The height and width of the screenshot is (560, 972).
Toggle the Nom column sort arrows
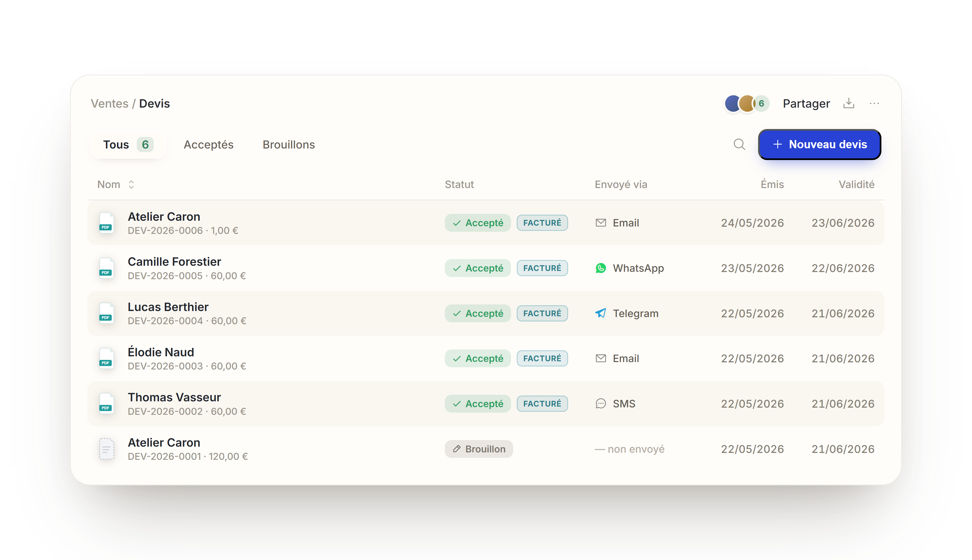tap(131, 184)
